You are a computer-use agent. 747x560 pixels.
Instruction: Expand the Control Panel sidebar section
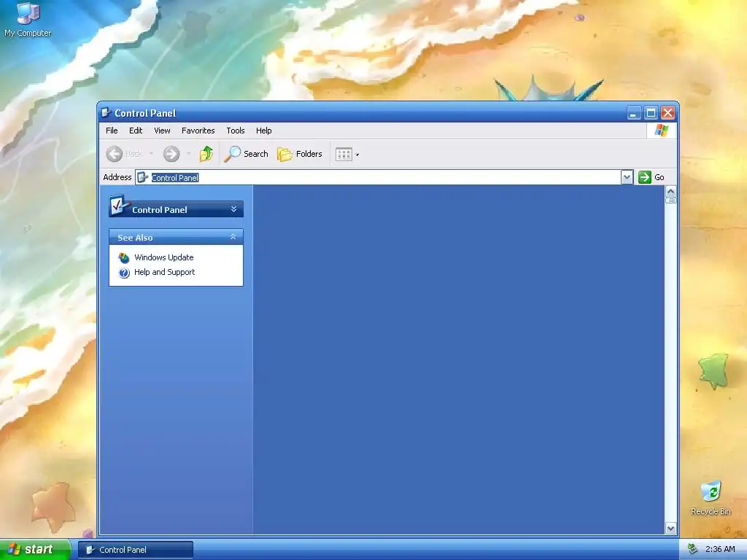(x=233, y=209)
